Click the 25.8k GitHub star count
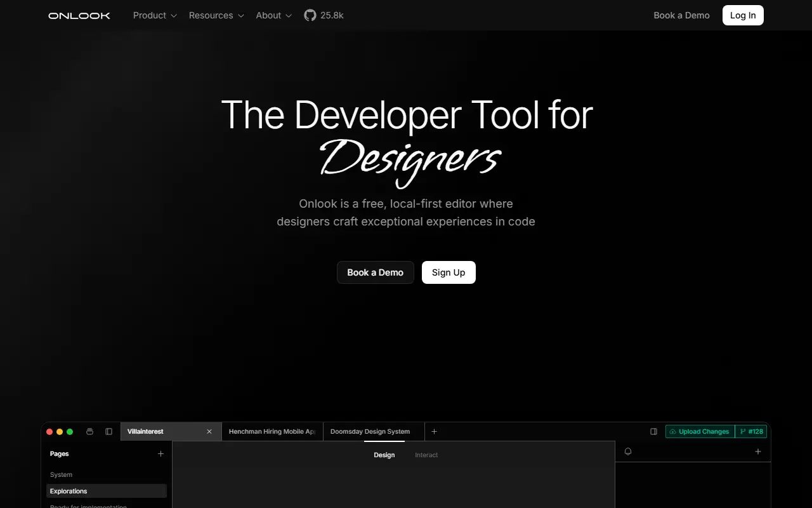This screenshot has height=508, width=812. (x=332, y=15)
